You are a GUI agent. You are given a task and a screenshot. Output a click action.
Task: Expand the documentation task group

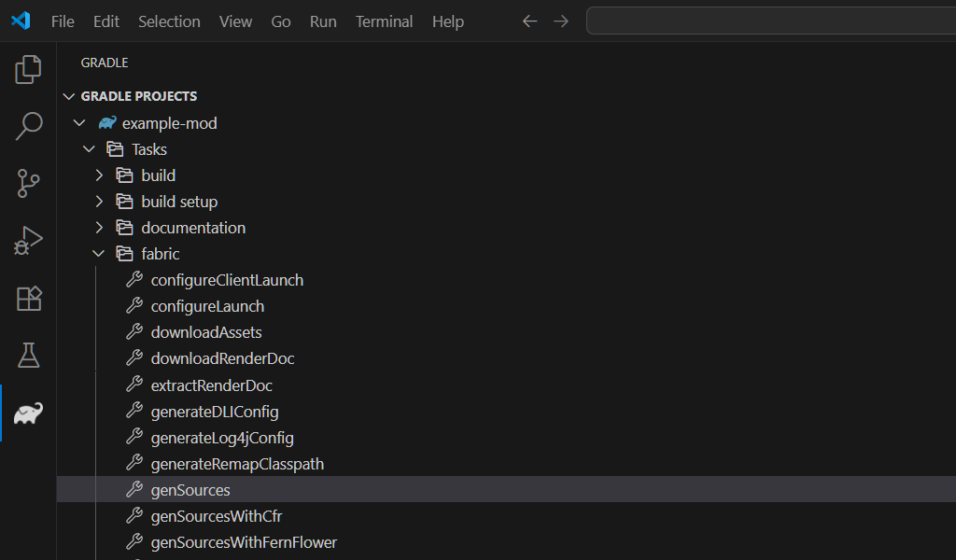[x=99, y=227]
